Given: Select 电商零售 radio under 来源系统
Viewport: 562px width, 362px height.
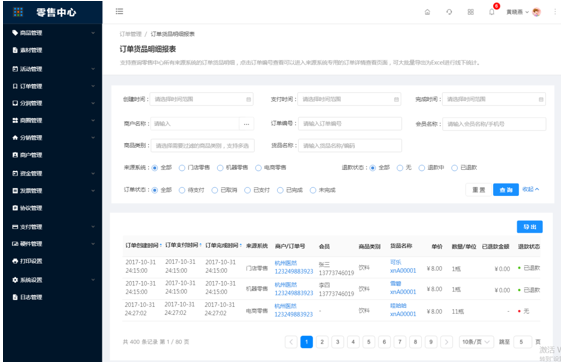Looking at the screenshot, I should [x=258, y=168].
